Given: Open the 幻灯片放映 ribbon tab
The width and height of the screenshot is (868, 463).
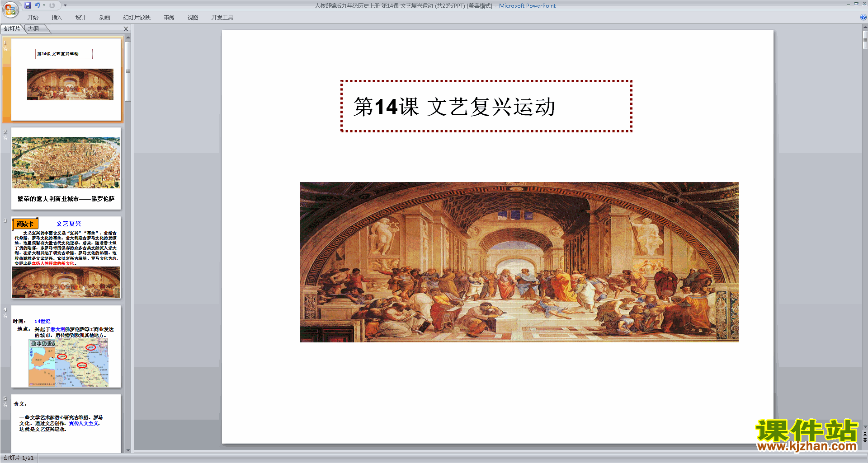Looking at the screenshot, I should point(137,18).
